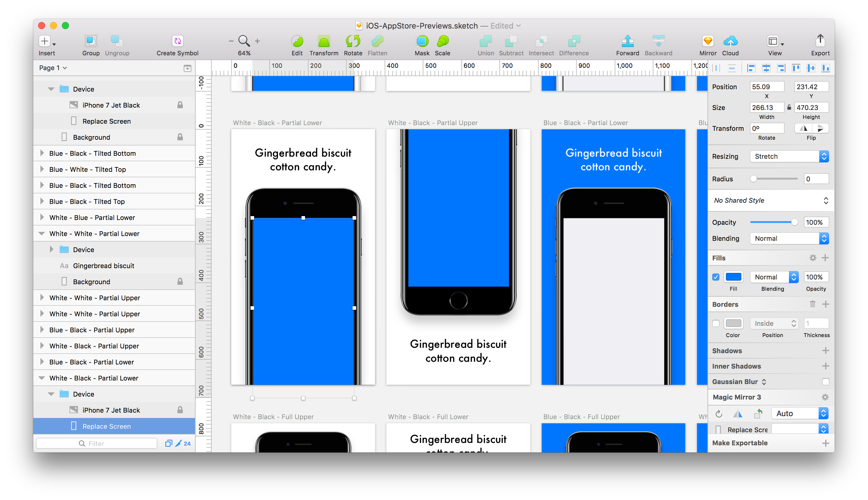The image size is (868, 500).
Task: Toggle lock on Background under White - White
Action: [x=180, y=281]
